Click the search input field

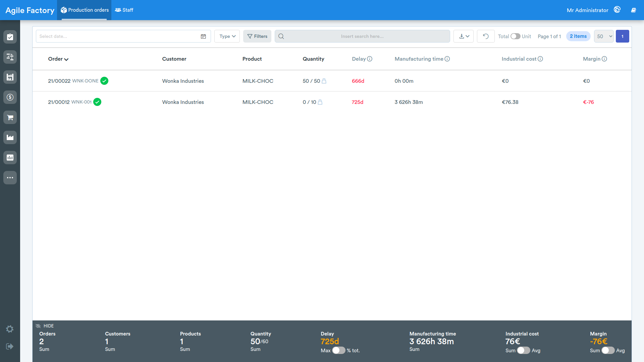click(362, 36)
